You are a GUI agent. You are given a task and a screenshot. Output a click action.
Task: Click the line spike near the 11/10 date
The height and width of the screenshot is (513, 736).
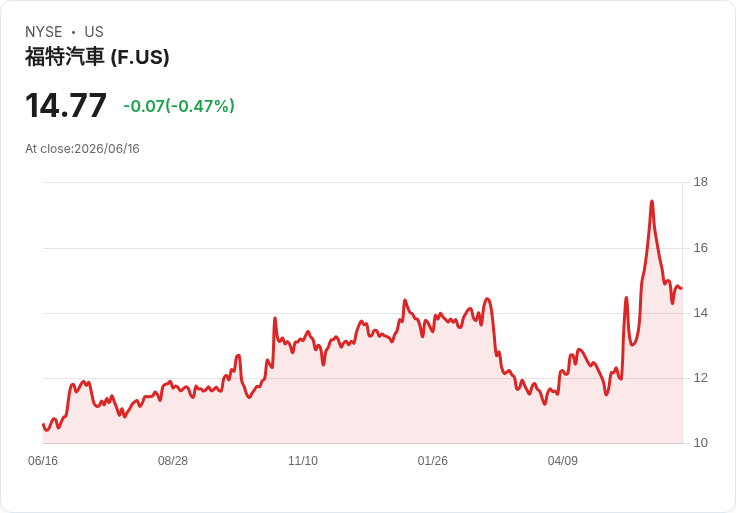[275, 318]
